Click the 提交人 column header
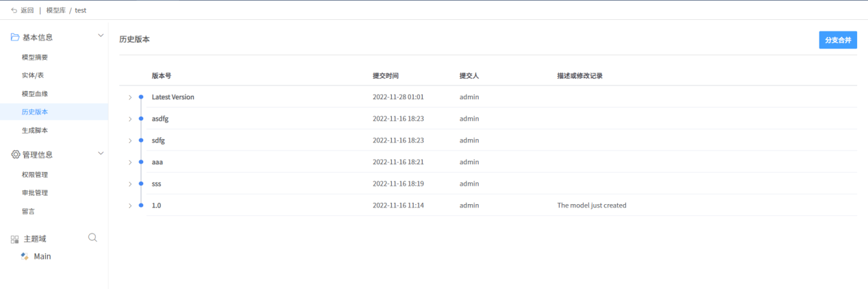Image resolution: width=868 pixels, height=289 pixels. [470, 75]
